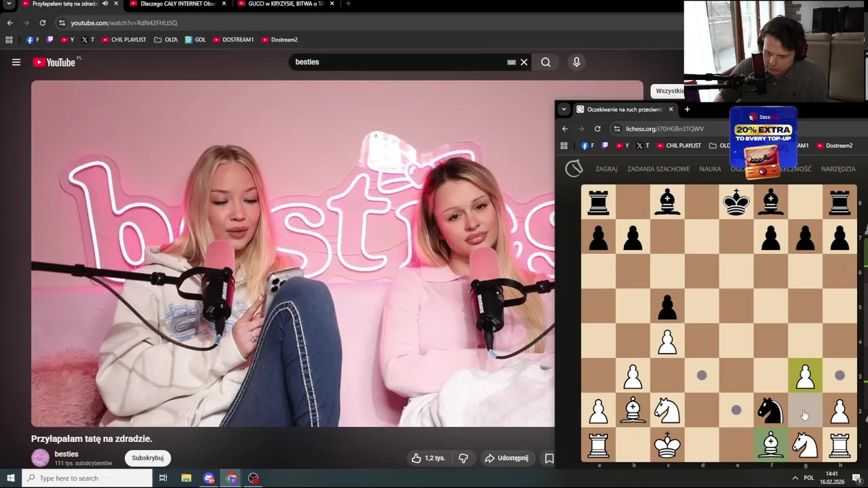This screenshot has height=488, width=868.
Task: Open the CHIL PLAYLIST bookmark in YouTube window
Action: [124, 40]
